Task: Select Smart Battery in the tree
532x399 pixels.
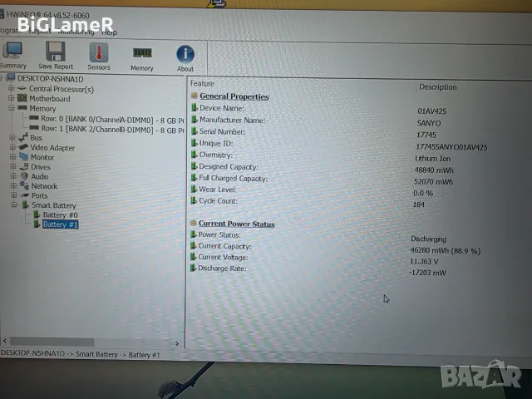Action: (54, 205)
